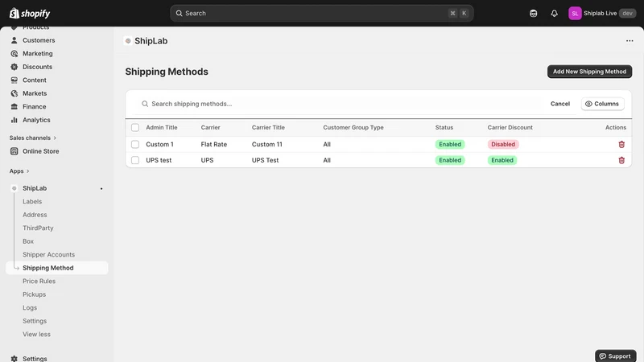Sort by Carrier Title column header
This screenshot has width=644, height=362.
(x=268, y=127)
